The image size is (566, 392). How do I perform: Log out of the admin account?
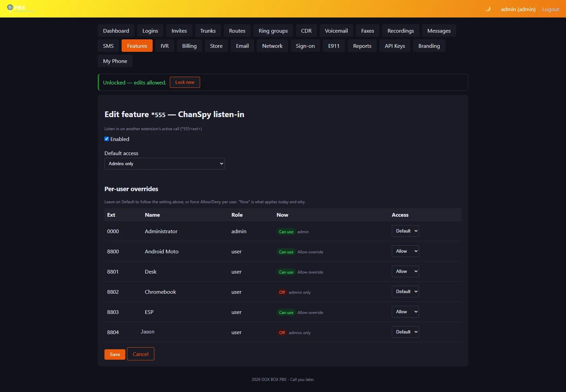coord(551,9)
